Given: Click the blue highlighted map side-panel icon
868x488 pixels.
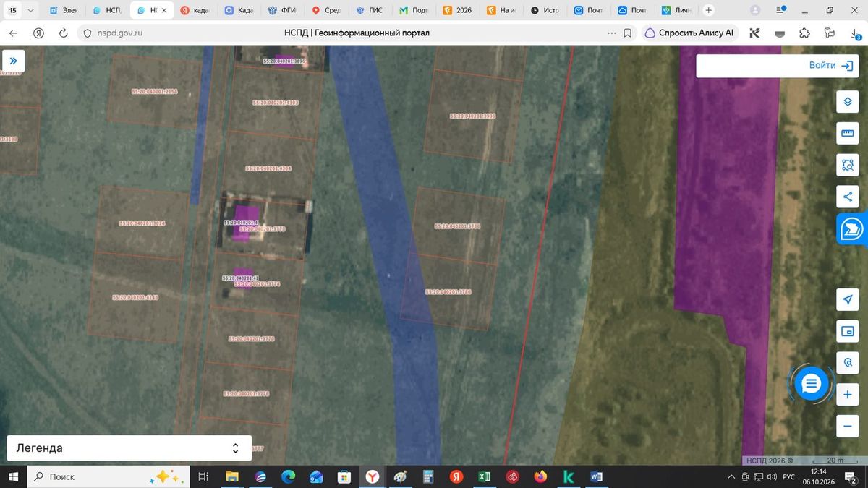Looking at the screenshot, I should (x=852, y=228).
